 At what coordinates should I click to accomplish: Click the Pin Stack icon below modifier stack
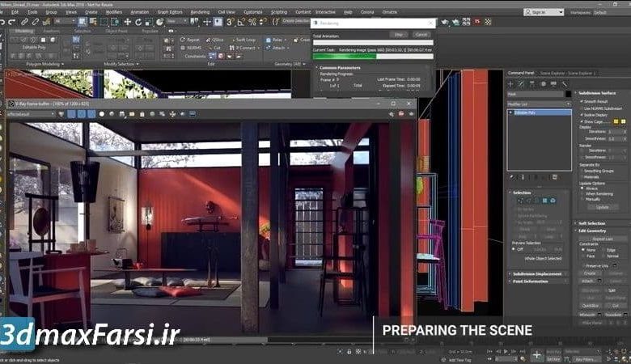click(x=512, y=177)
